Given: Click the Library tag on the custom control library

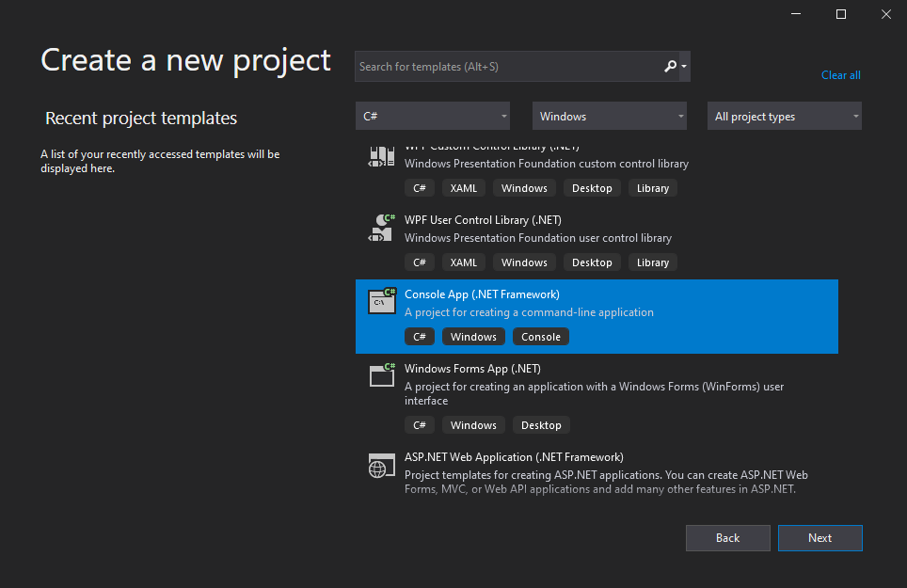Looking at the screenshot, I should [653, 188].
